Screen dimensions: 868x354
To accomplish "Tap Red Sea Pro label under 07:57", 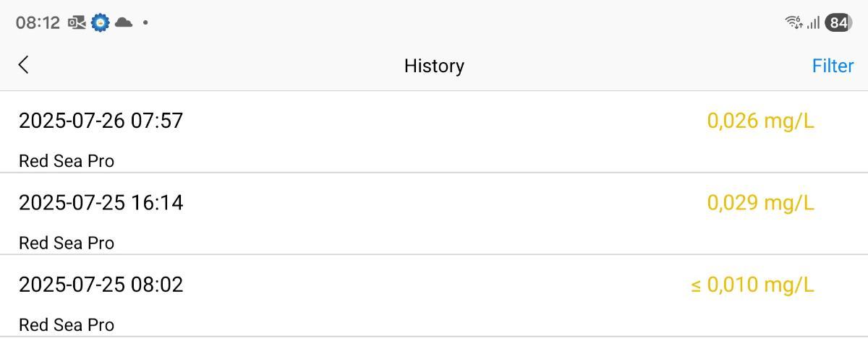I will pos(67,161).
